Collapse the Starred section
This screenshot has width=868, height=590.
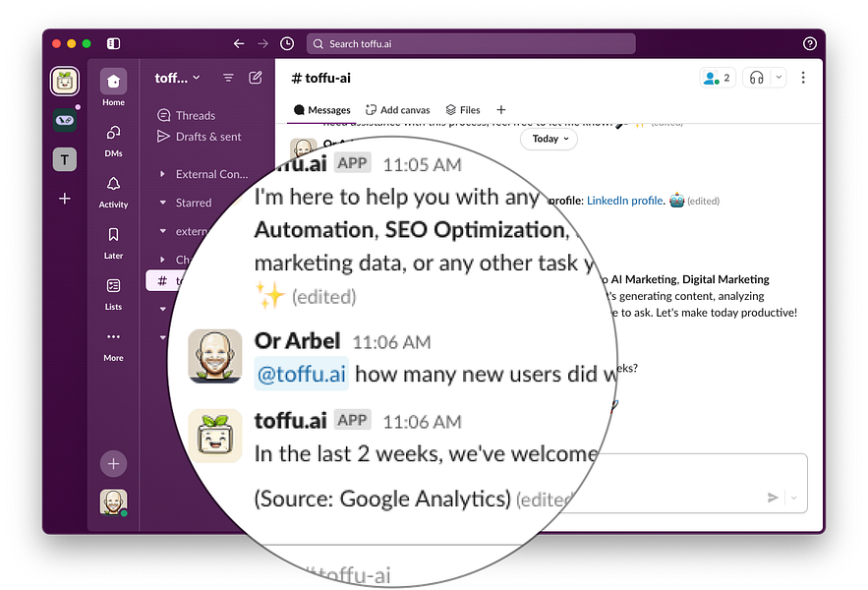[x=163, y=203]
